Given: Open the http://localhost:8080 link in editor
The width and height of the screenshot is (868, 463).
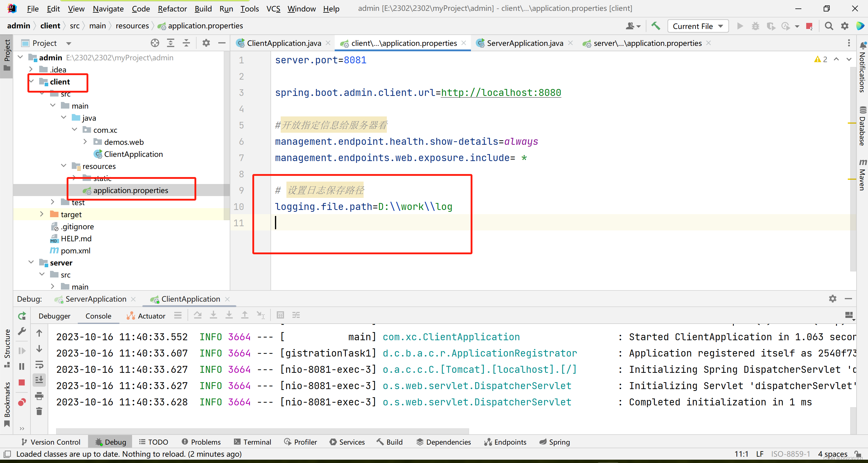Looking at the screenshot, I should [x=501, y=92].
